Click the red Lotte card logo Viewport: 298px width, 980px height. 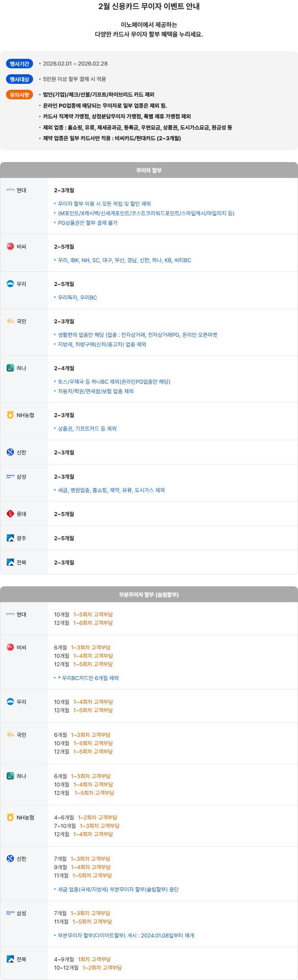click(10, 514)
